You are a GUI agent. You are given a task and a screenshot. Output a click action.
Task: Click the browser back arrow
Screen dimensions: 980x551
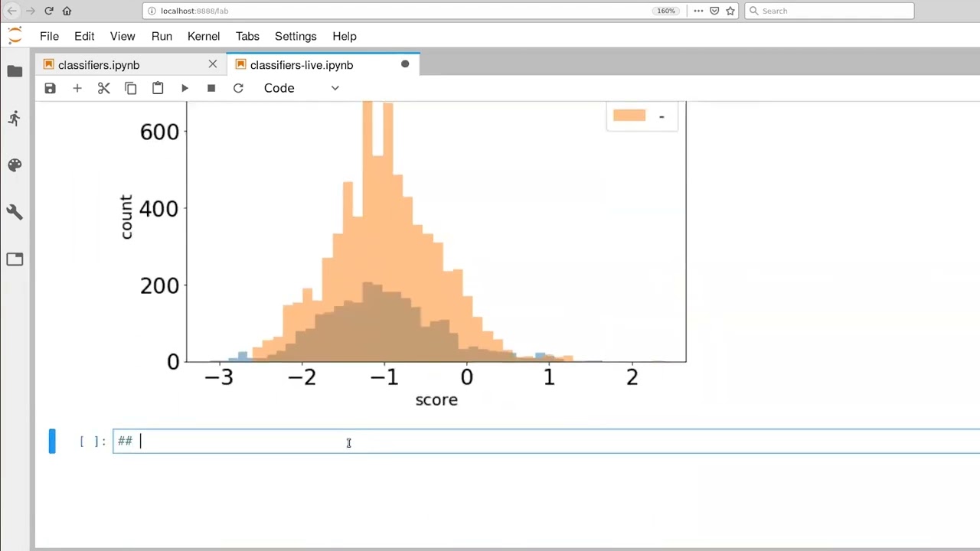pyautogui.click(x=11, y=11)
